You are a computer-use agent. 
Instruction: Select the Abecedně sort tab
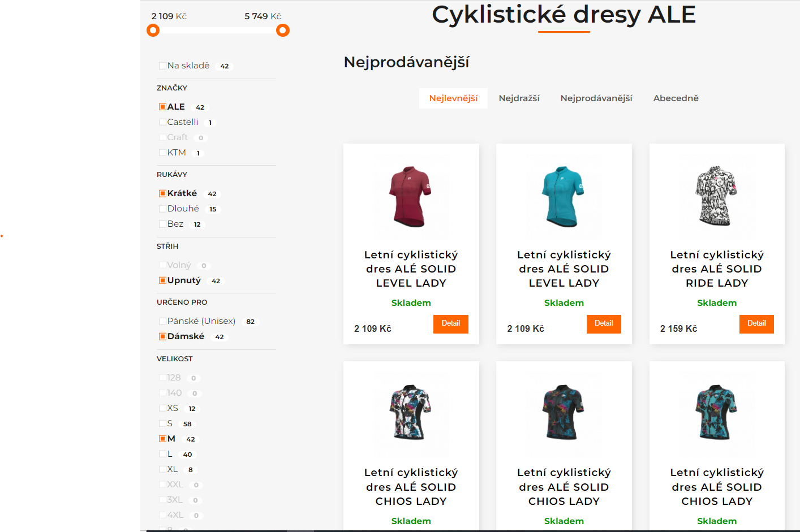click(x=676, y=98)
